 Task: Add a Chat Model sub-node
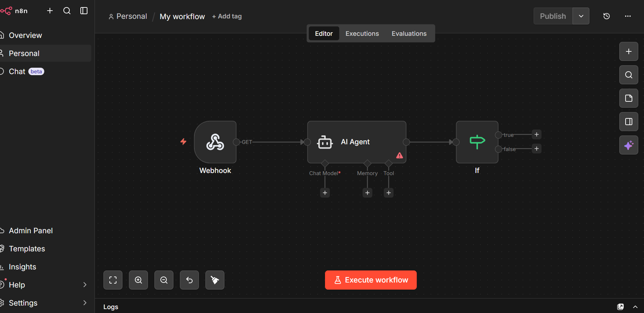325,192
